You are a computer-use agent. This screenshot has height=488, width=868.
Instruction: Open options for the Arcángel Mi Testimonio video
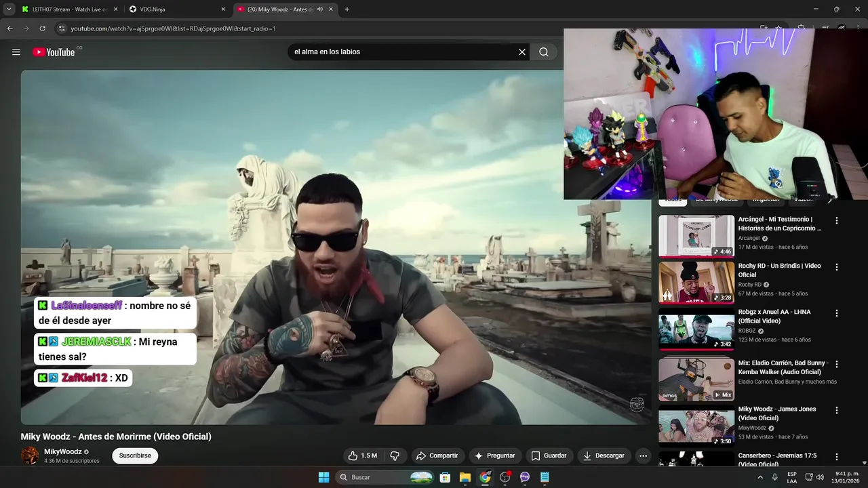pos(837,220)
